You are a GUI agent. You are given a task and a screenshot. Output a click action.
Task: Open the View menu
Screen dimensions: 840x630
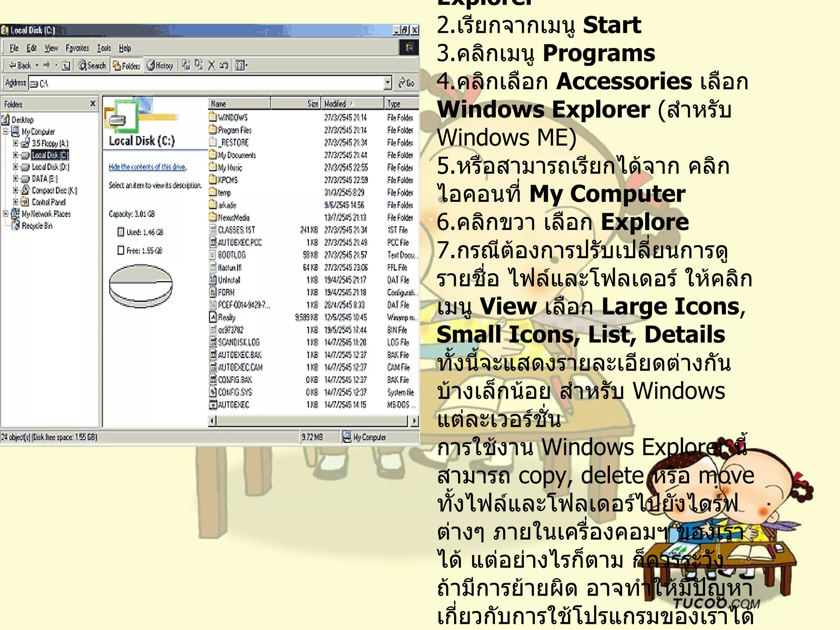[51, 48]
